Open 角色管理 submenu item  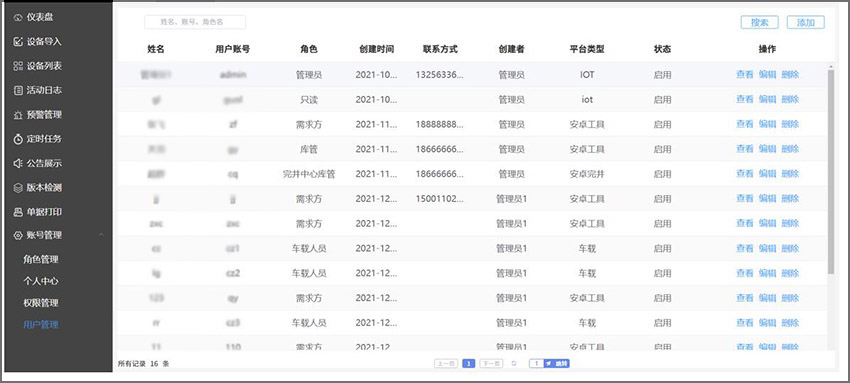tap(41, 259)
